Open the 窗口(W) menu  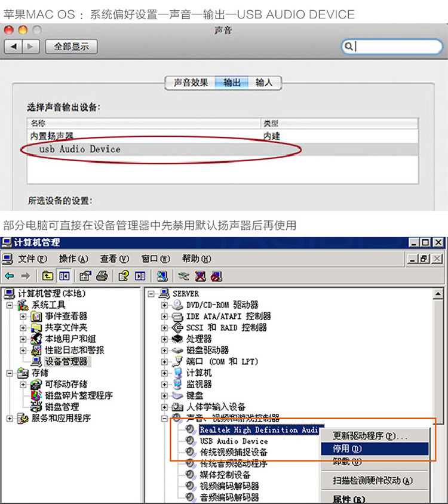tap(156, 259)
